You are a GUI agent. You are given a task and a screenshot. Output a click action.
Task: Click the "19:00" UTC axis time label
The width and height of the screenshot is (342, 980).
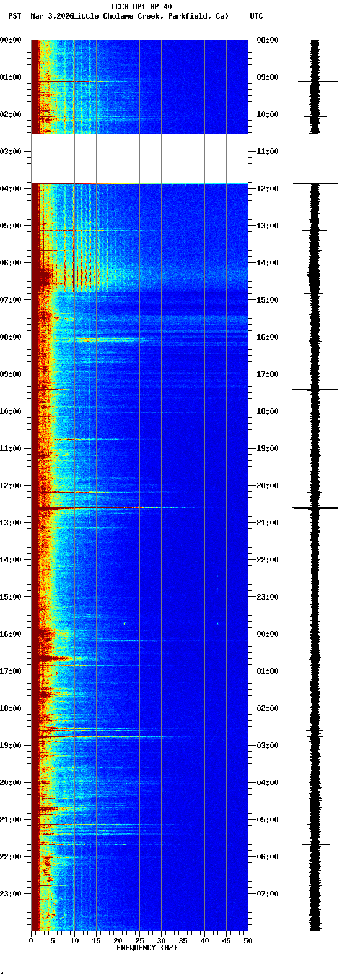[268, 449]
